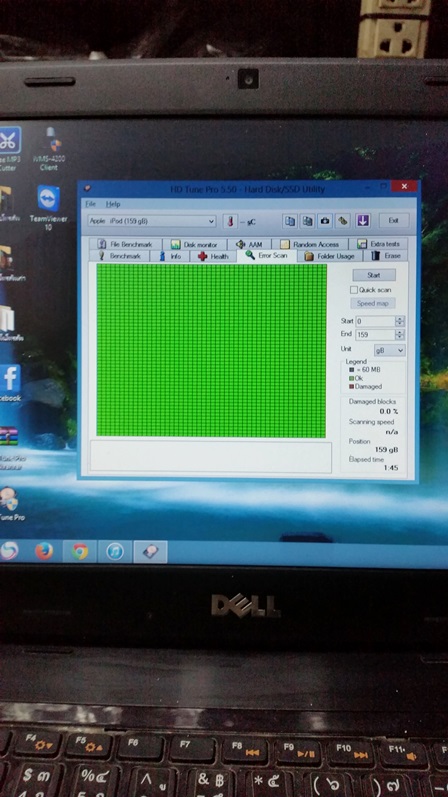
Task: Open the options wrench icon
Action: [x=343, y=221]
